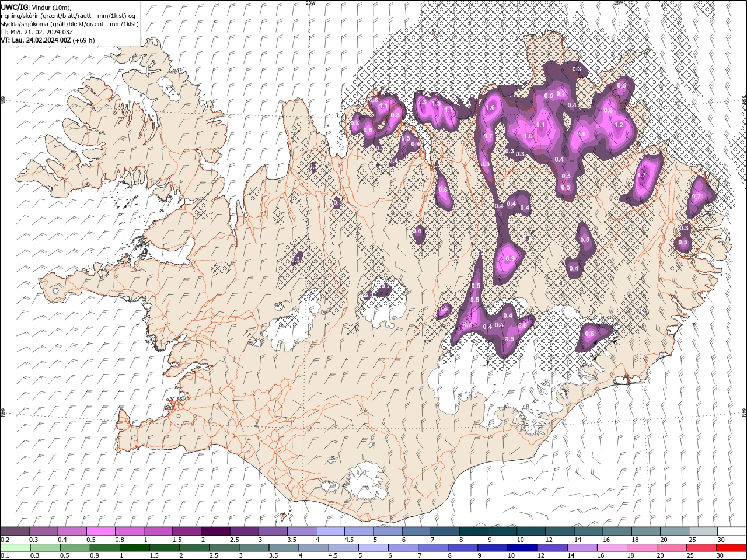Click the '0.1' rain legend label
This screenshot has width=747, height=560.
click(4, 556)
